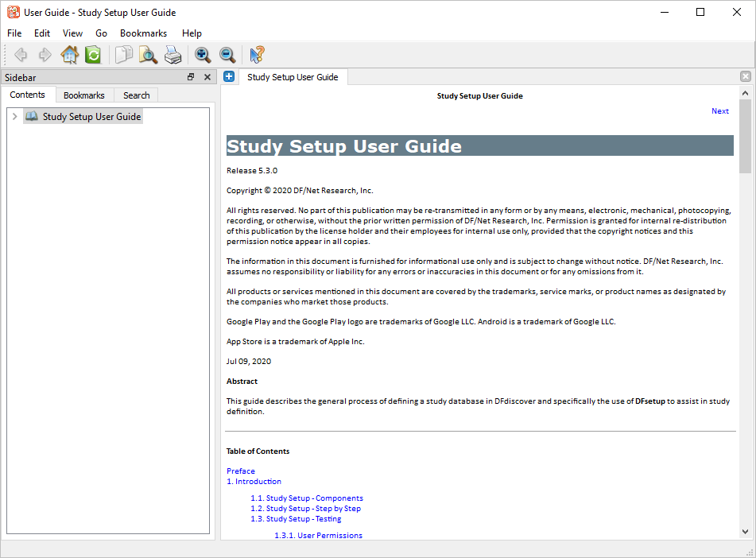Open the Go menu
This screenshot has height=558, width=756.
101,33
